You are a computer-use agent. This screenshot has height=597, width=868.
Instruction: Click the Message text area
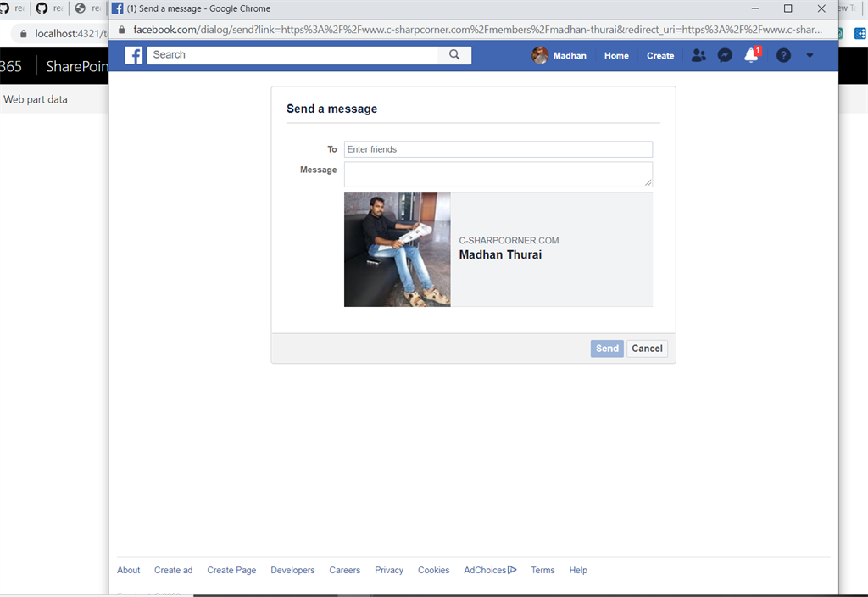click(x=498, y=175)
